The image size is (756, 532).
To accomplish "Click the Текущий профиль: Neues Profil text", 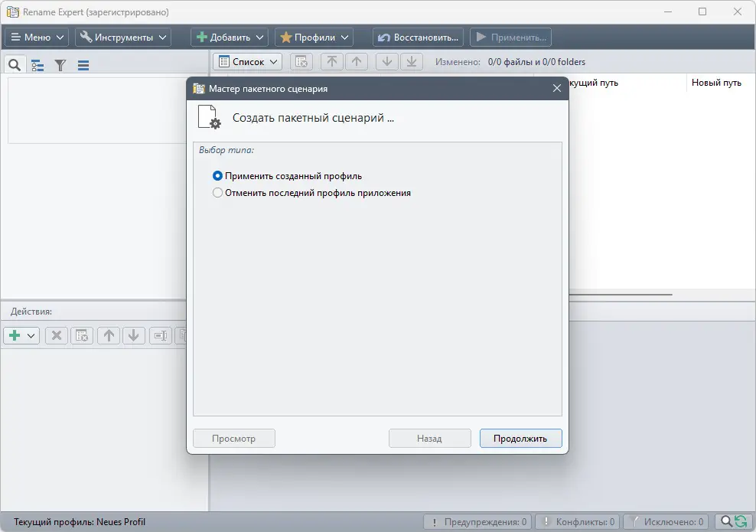I will pyautogui.click(x=80, y=522).
